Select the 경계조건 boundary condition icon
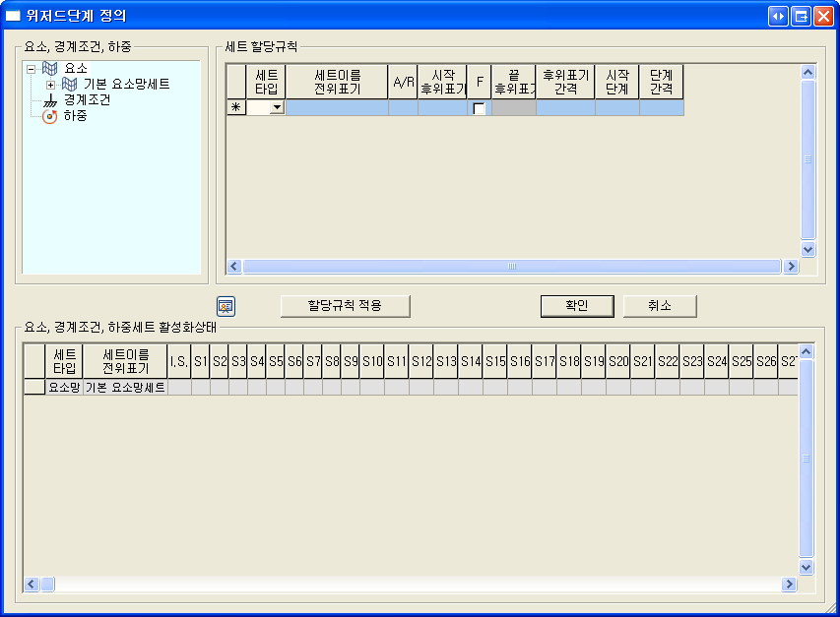The width and height of the screenshot is (840, 617). [50, 100]
